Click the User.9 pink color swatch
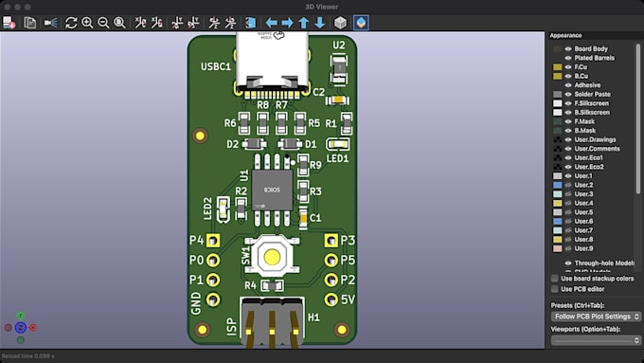 [557, 248]
